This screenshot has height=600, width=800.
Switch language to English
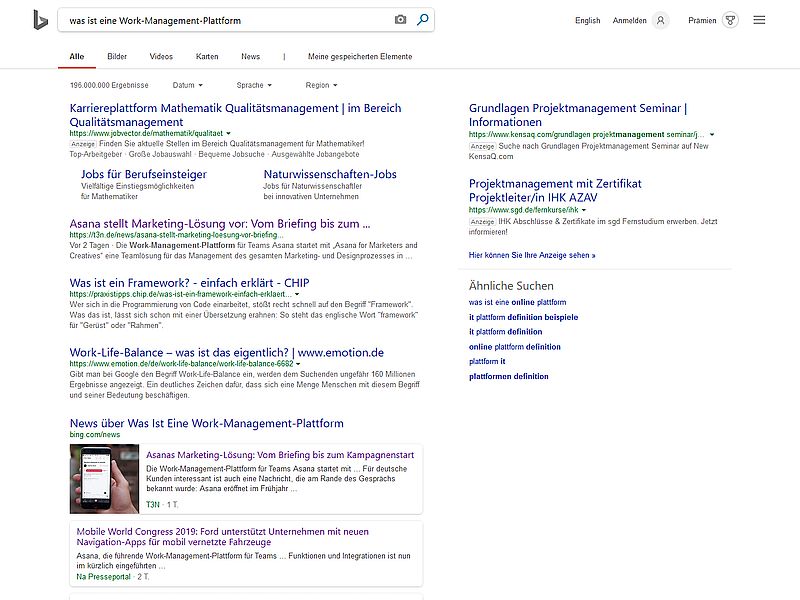pos(587,20)
